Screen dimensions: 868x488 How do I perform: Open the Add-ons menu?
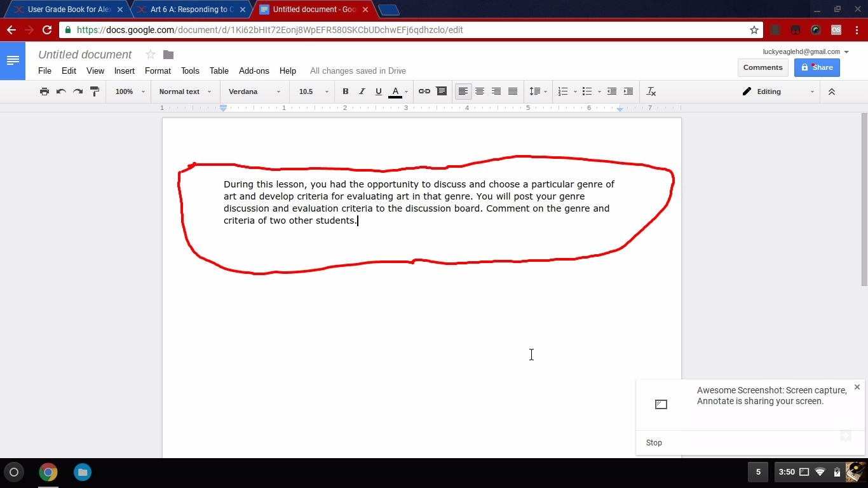(254, 71)
